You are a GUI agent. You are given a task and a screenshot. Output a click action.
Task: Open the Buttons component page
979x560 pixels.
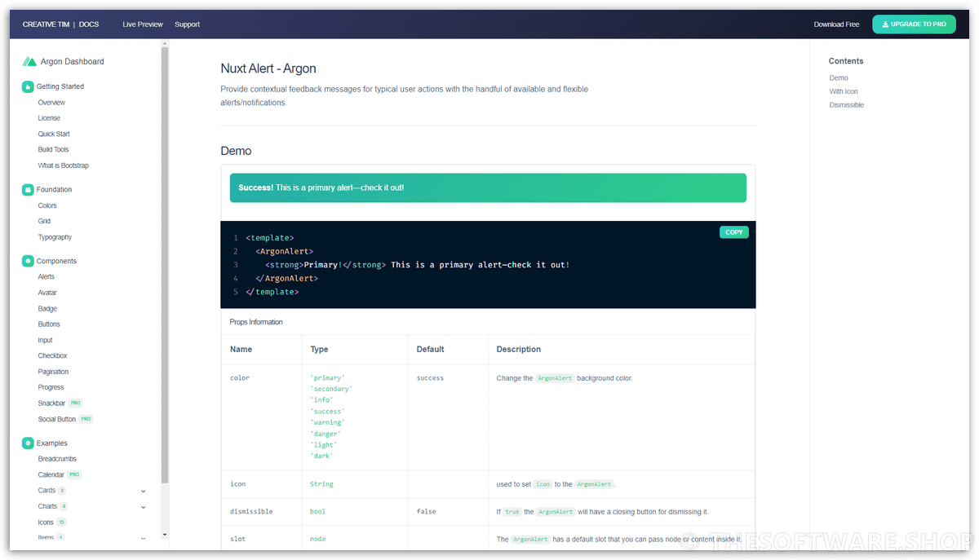(49, 324)
